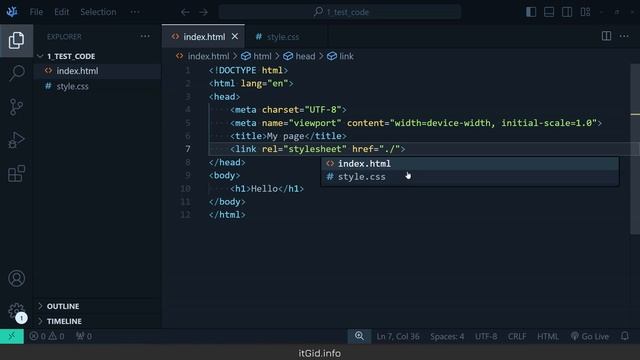Click Ln 7, Col 36 in status bar
The height and width of the screenshot is (360, 640).
[x=398, y=336]
